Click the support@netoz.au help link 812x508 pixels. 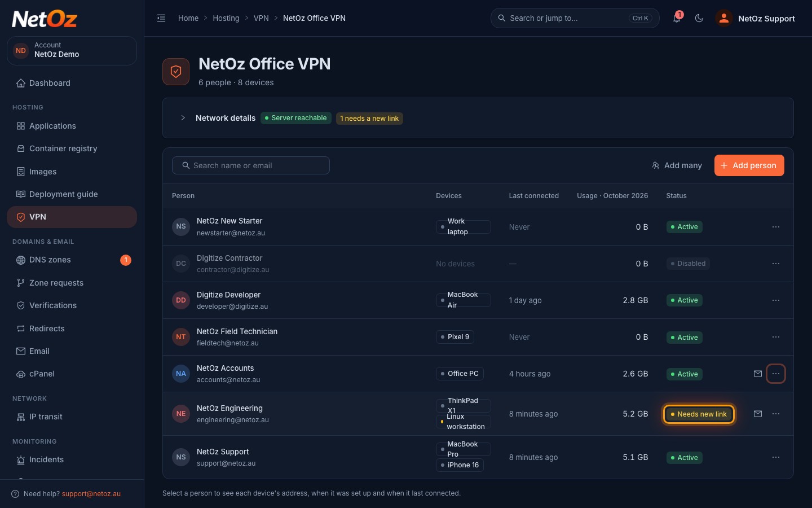(x=91, y=494)
